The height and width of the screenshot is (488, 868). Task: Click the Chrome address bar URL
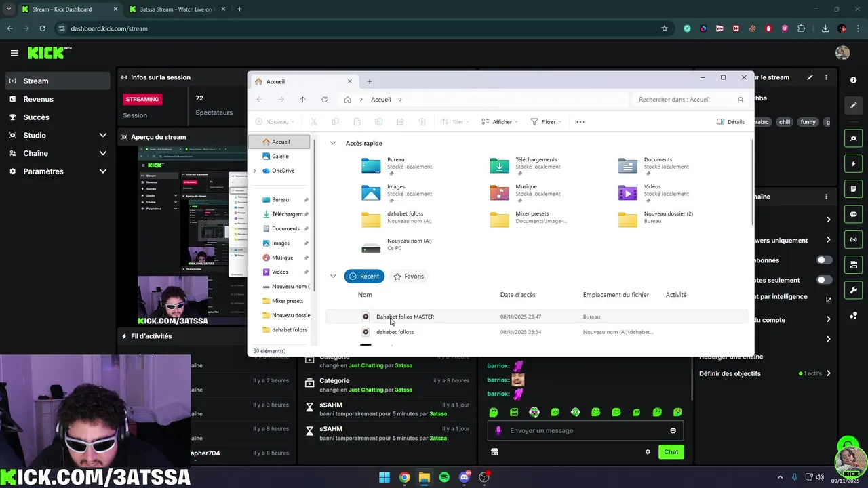click(x=109, y=28)
